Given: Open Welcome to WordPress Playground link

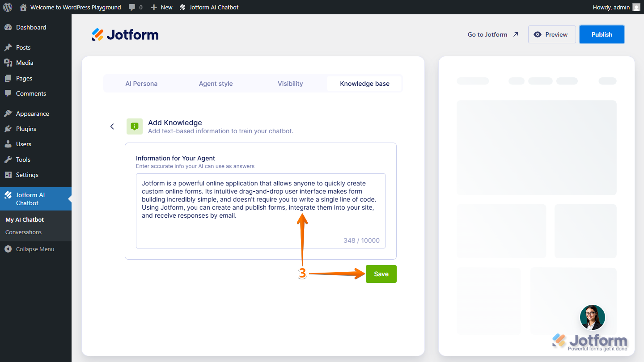Looking at the screenshot, I should pos(76,7).
